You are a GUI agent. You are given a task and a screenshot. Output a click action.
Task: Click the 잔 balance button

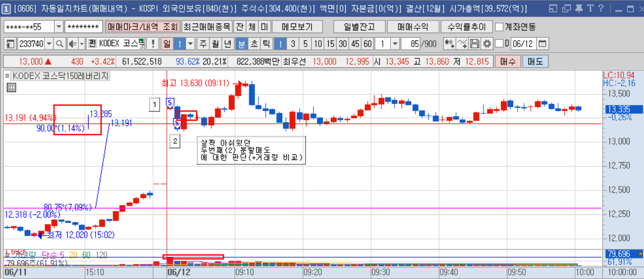(240, 27)
